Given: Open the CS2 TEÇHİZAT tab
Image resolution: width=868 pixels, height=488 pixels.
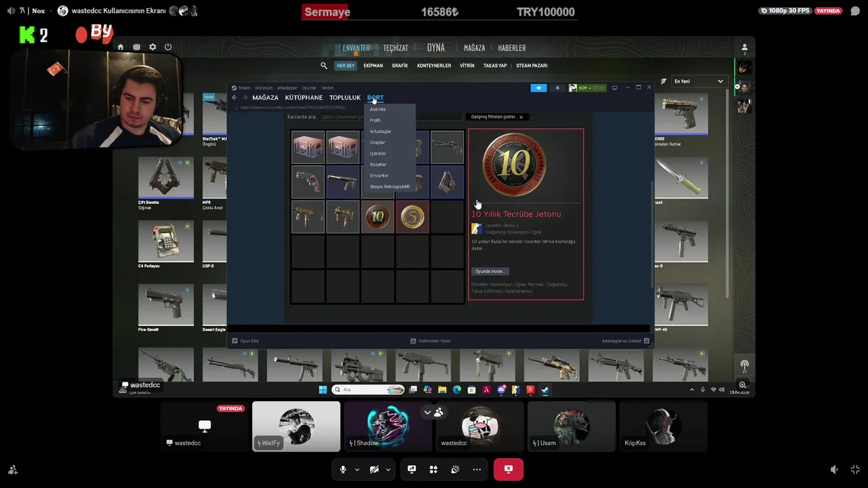Looking at the screenshot, I should [x=395, y=48].
